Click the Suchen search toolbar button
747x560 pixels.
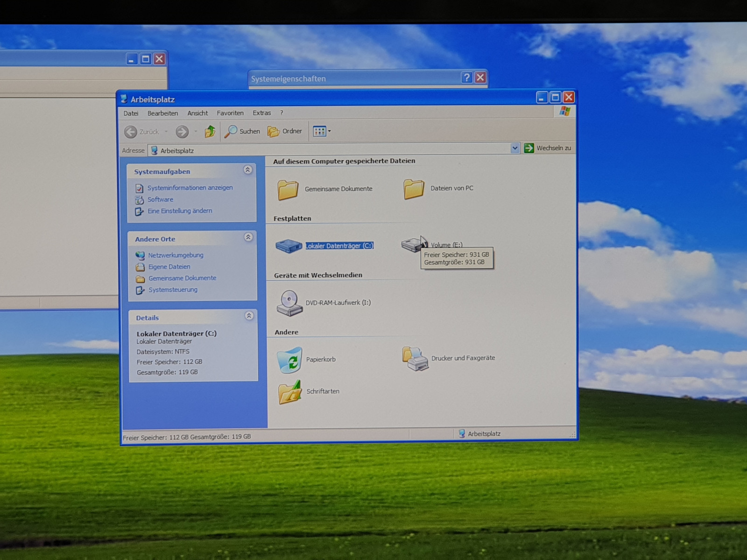point(242,132)
